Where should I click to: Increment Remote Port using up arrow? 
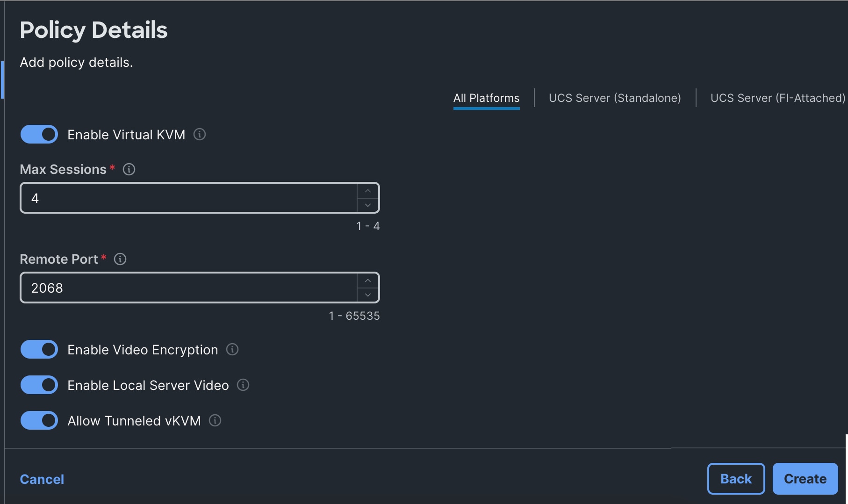pos(368,281)
